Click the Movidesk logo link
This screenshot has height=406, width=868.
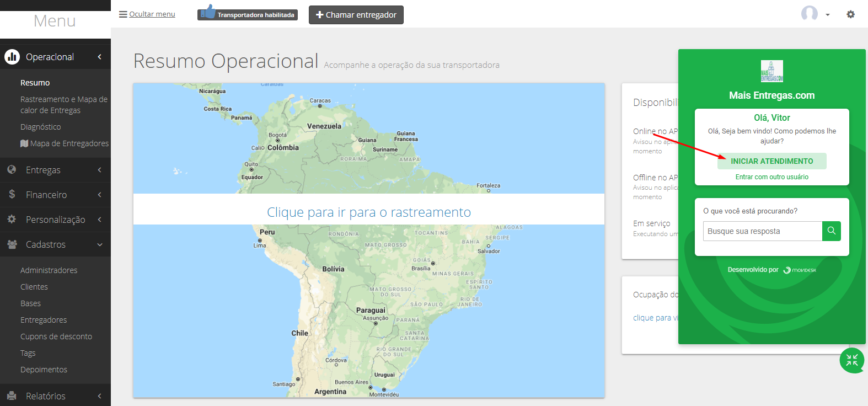pyautogui.click(x=800, y=270)
